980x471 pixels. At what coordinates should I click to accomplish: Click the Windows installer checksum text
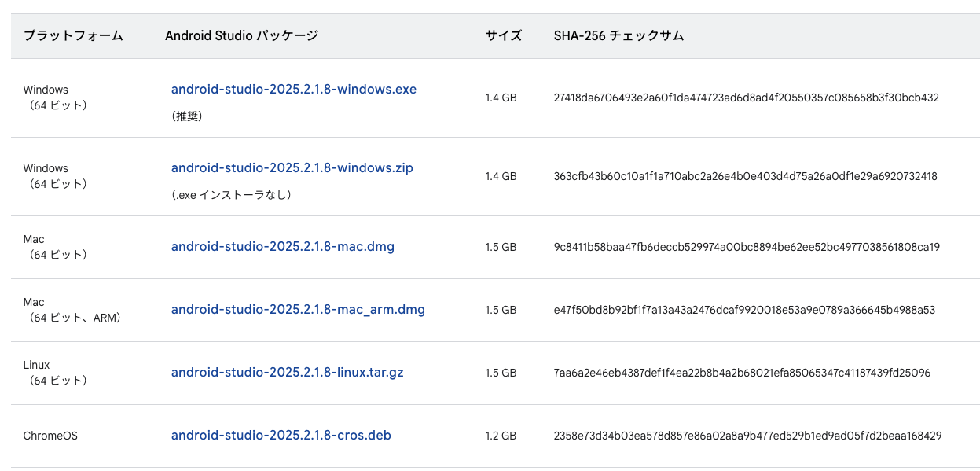(x=746, y=98)
